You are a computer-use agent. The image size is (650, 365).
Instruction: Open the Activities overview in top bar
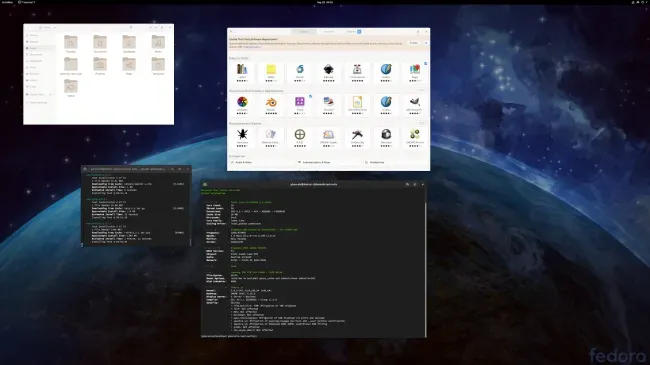pos(7,2)
